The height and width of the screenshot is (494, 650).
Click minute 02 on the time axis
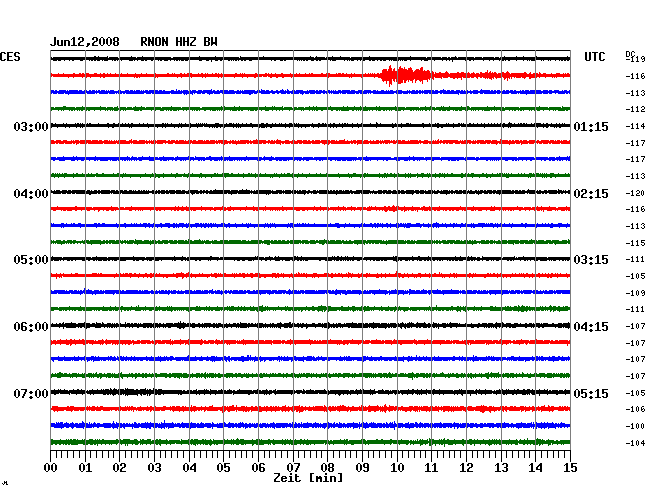(119, 468)
